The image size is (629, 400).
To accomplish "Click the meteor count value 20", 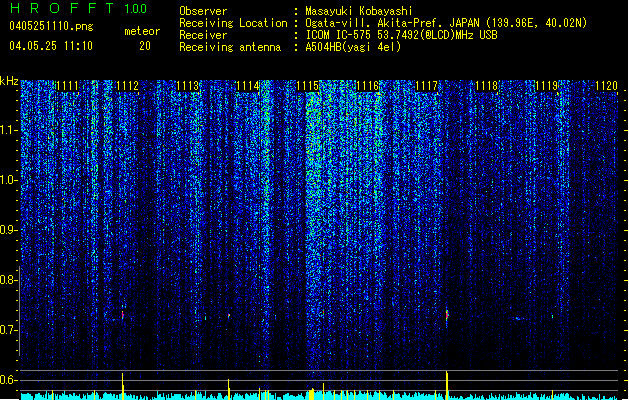I will 145,46.
